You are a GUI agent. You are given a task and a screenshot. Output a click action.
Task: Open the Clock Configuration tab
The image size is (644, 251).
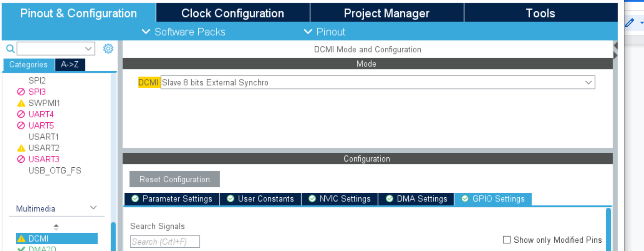pos(233,13)
